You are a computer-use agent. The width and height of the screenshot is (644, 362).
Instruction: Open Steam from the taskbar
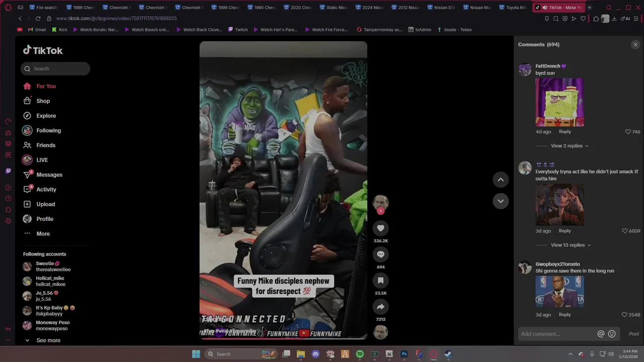[x=448, y=354]
